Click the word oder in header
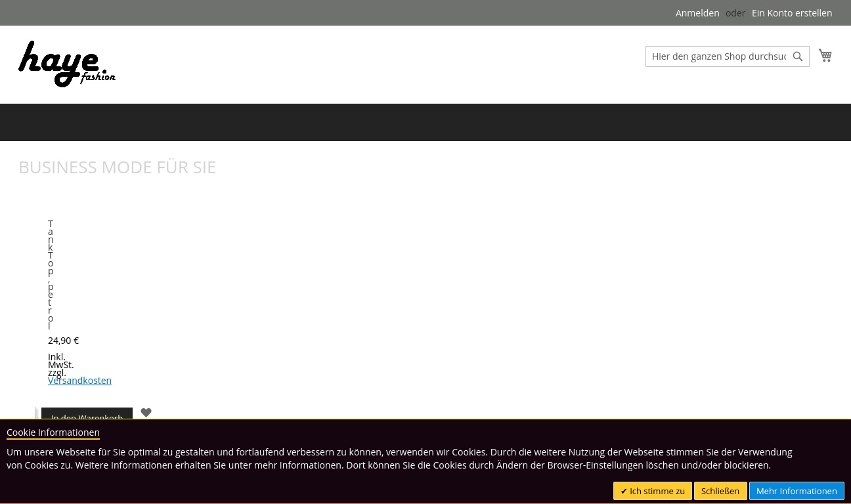This screenshot has width=851, height=504. click(735, 13)
